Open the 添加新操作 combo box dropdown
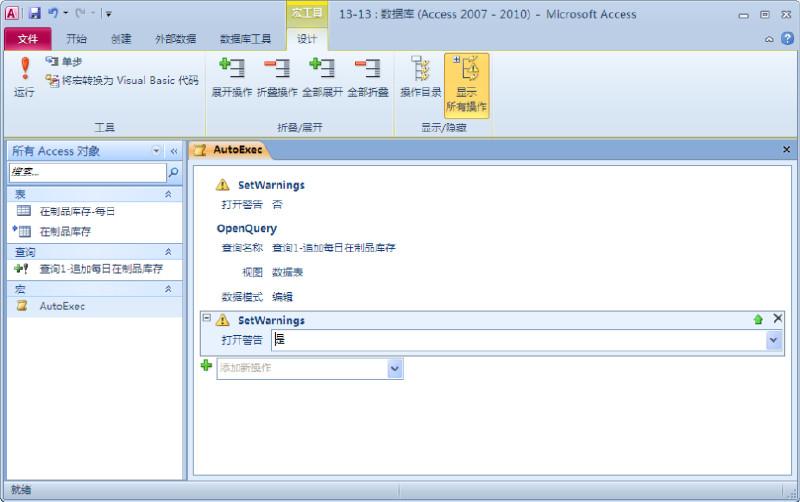The image size is (800, 502). [x=395, y=369]
